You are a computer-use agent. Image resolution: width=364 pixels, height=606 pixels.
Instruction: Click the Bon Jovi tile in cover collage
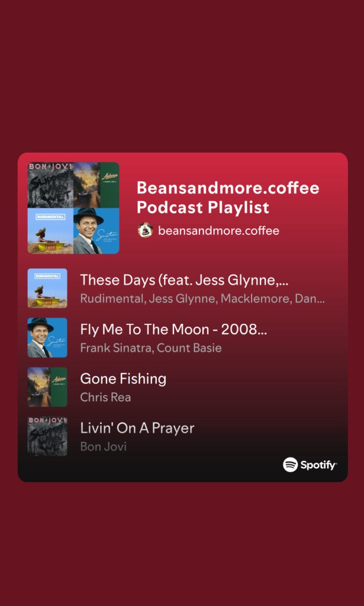[x=50, y=185]
